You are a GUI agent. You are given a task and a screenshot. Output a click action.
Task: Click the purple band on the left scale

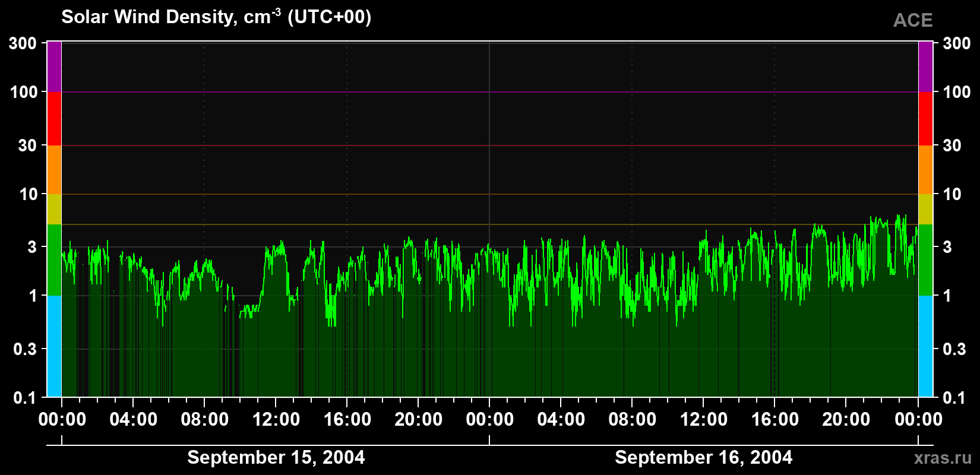tap(54, 66)
